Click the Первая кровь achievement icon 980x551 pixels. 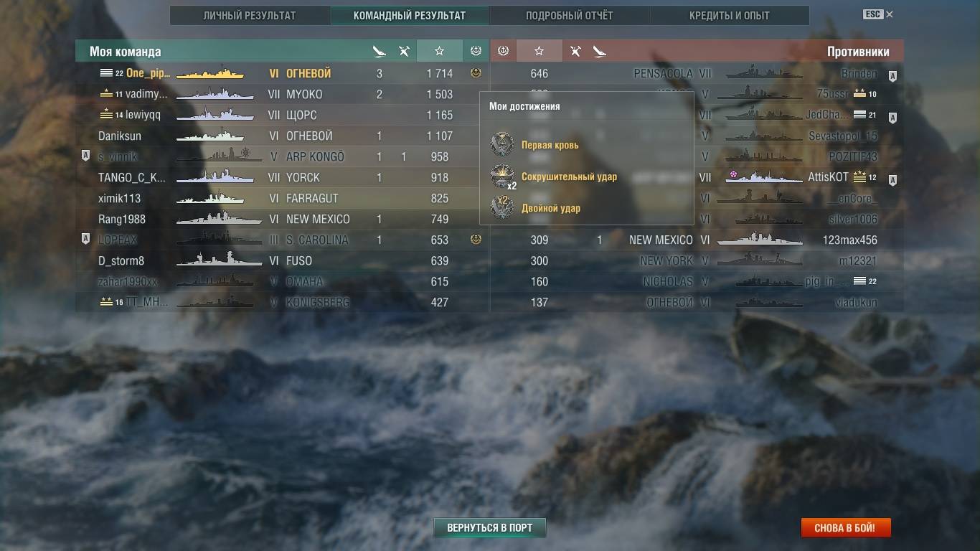[502, 144]
